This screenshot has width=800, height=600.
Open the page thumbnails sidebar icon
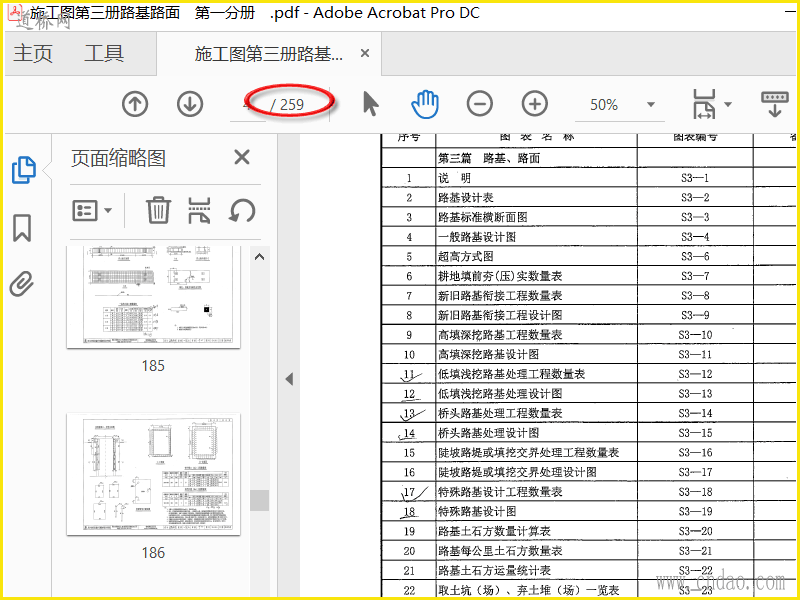tap(23, 169)
